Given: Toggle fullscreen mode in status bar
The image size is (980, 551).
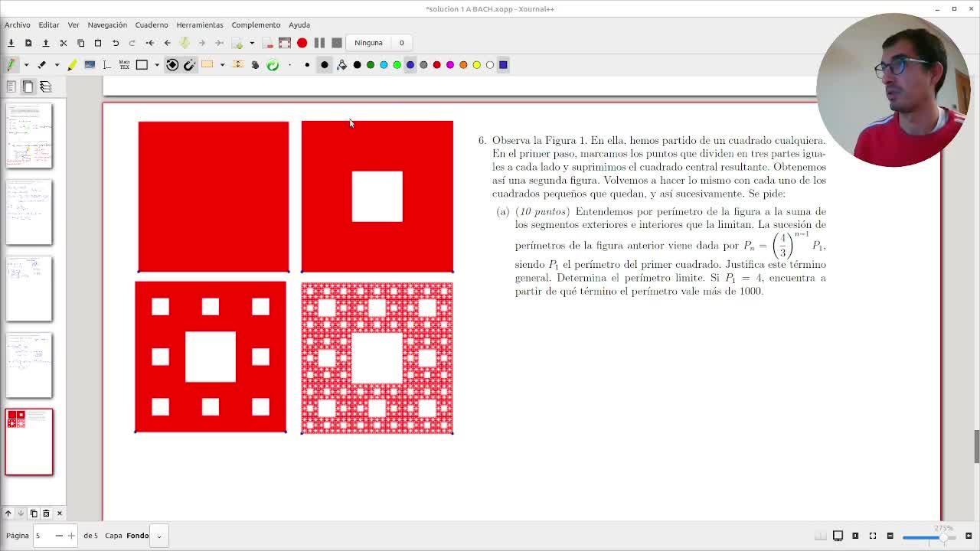Looking at the screenshot, I should click(873, 536).
